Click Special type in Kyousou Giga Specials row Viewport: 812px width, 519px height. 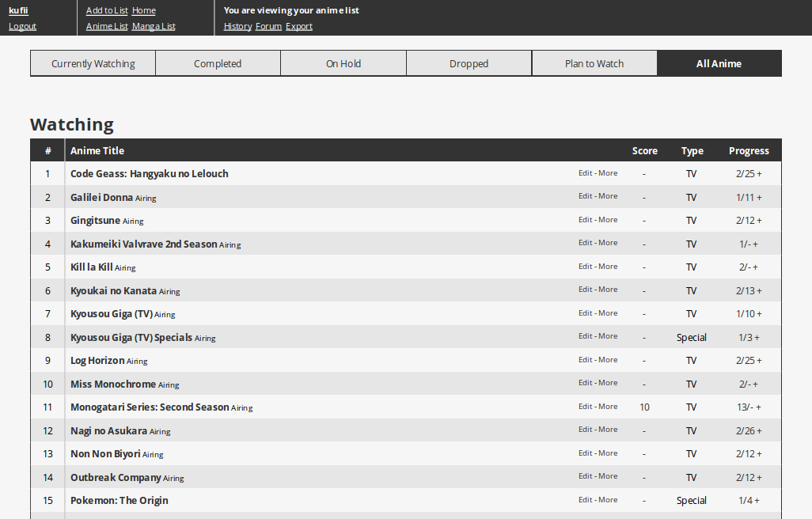click(692, 337)
